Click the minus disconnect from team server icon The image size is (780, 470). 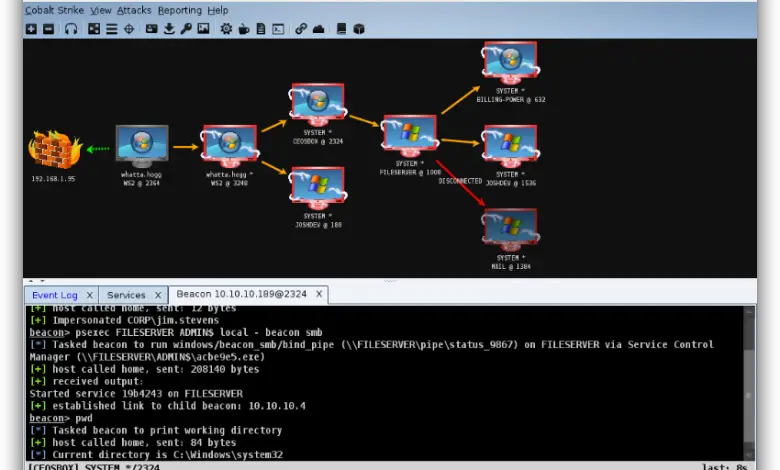pos(48,29)
